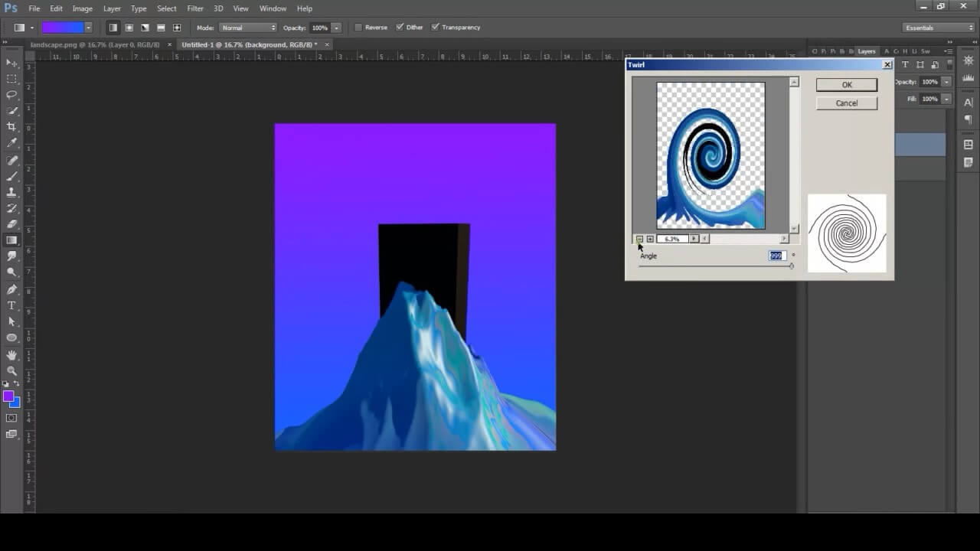Screen dimensions: 980x551
Task: Click the Twirl Angle slider handle
Action: tap(791, 266)
